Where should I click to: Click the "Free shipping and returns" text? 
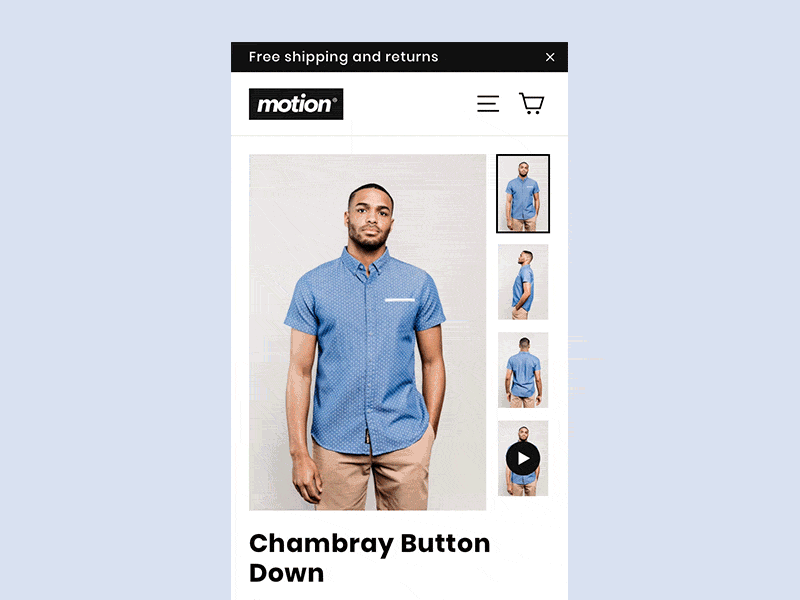(343, 57)
